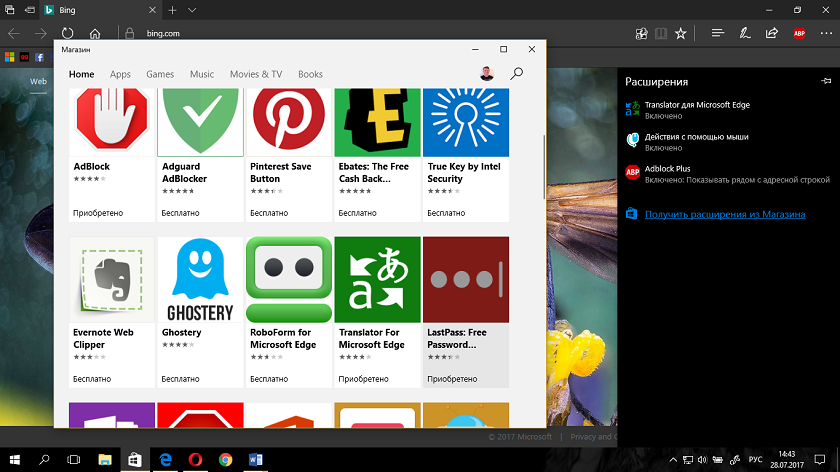This screenshot has width=840, height=472.
Task: Open the Action Center notifications icon
Action: [820, 460]
